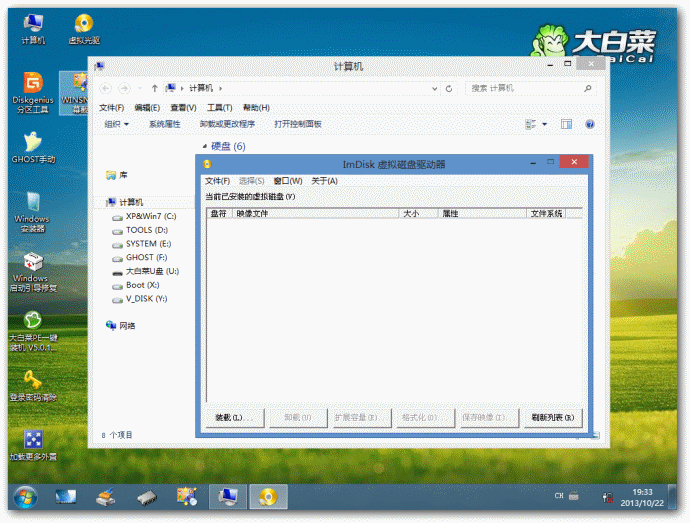Select V_DISK (Y:) drive
Viewport: 690px width, 523px height.
[x=140, y=298]
